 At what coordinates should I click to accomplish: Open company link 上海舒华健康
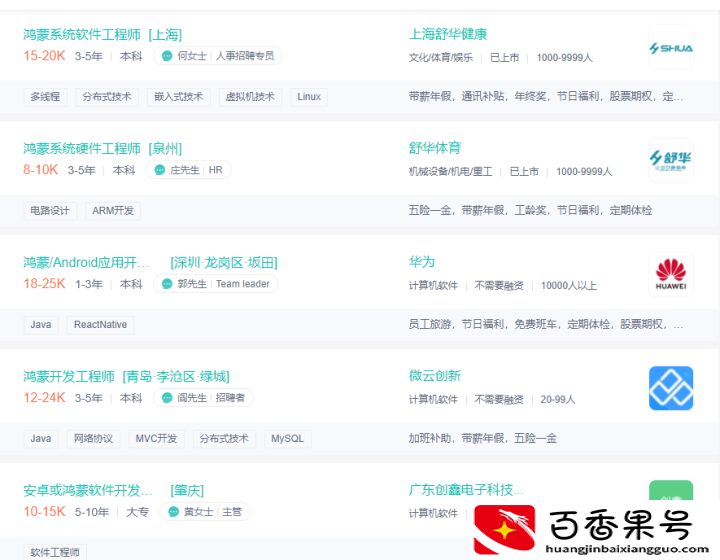(x=448, y=34)
